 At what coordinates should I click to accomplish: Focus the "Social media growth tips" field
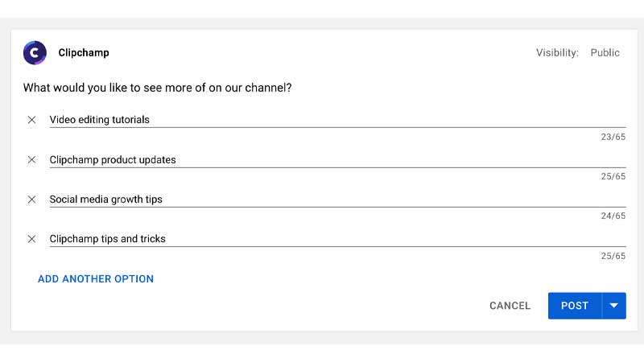pos(337,200)
